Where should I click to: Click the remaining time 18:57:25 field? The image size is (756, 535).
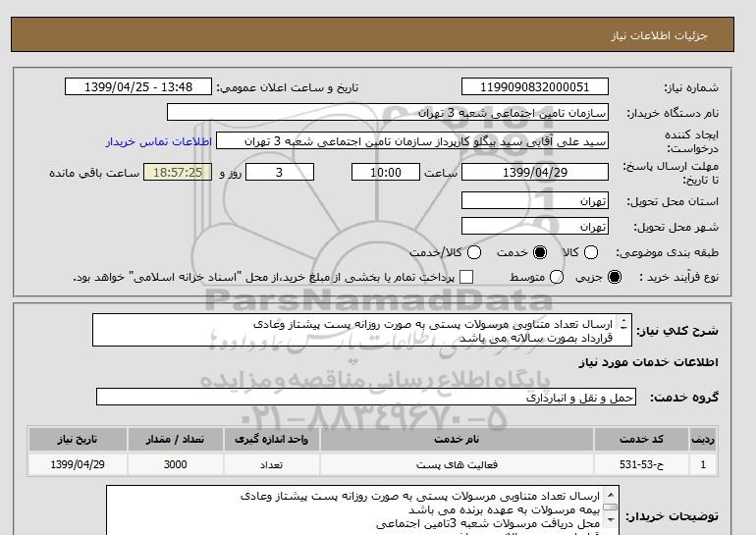click(178, 172)
